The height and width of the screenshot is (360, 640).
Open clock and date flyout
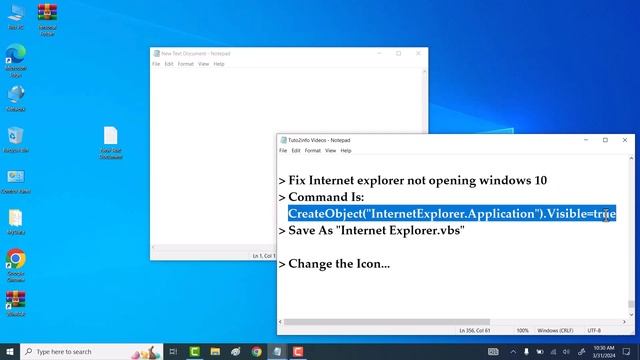[x=604, y=351]
